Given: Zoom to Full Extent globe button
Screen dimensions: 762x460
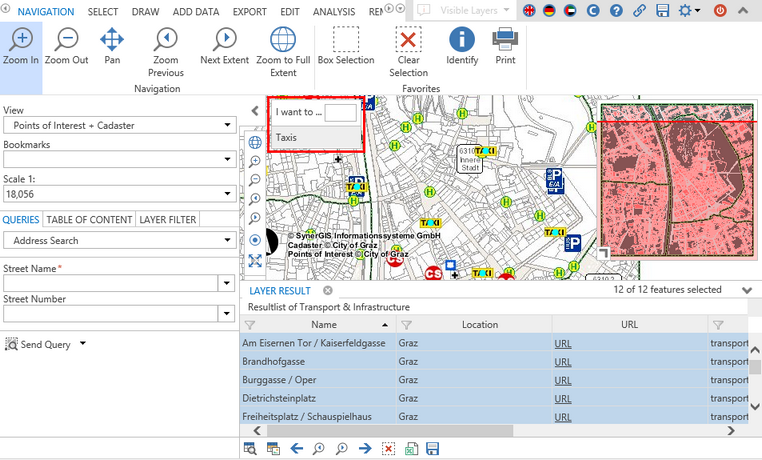Looking at the screenshot, I should coord(283,52).
